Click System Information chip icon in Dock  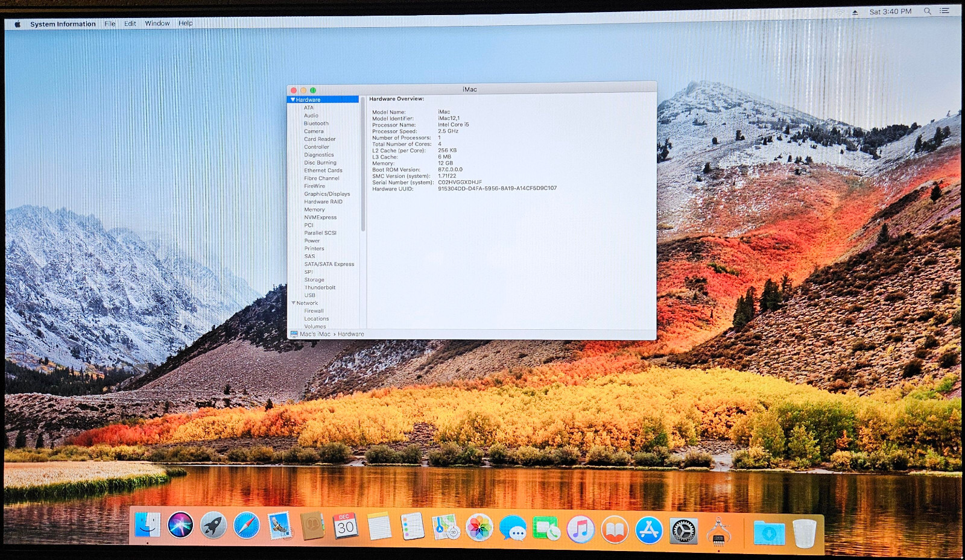click(x=718, y=532)
